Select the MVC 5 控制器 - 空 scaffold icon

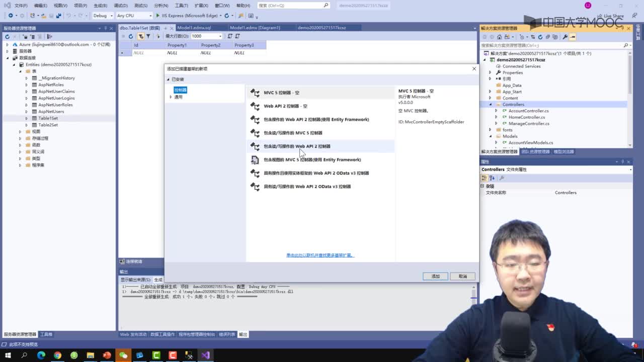click(255, 93)
